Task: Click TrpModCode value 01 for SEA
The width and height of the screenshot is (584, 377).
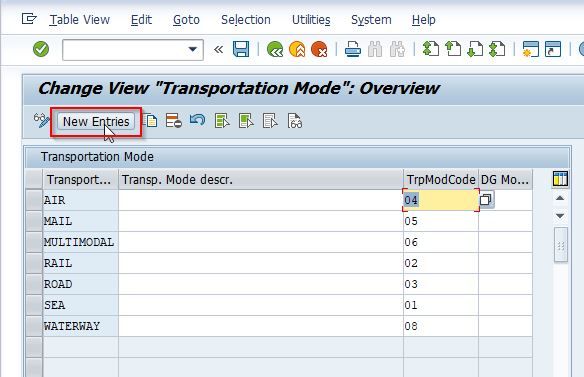Action: coord(441,305)
